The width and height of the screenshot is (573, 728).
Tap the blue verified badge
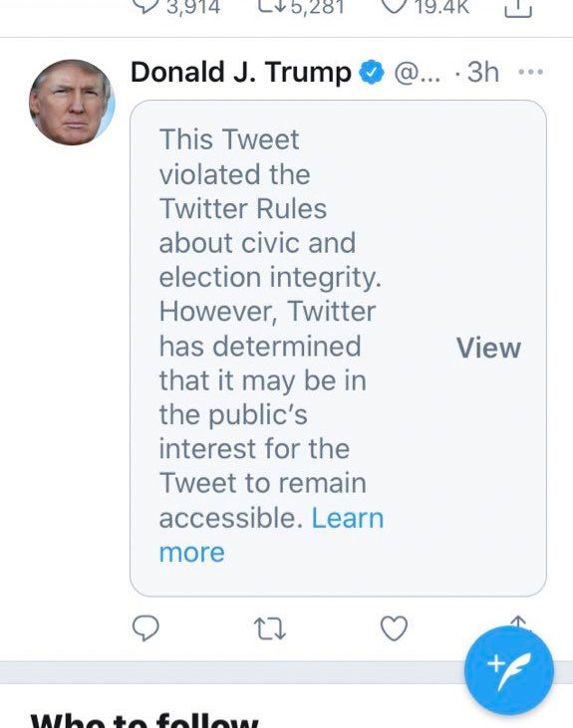point(371,73)
